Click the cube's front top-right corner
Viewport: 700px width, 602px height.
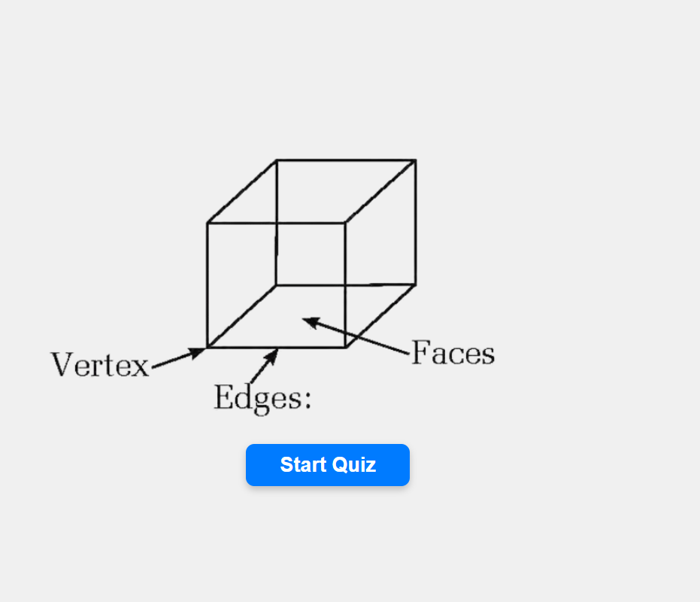(x=346, y=223)
